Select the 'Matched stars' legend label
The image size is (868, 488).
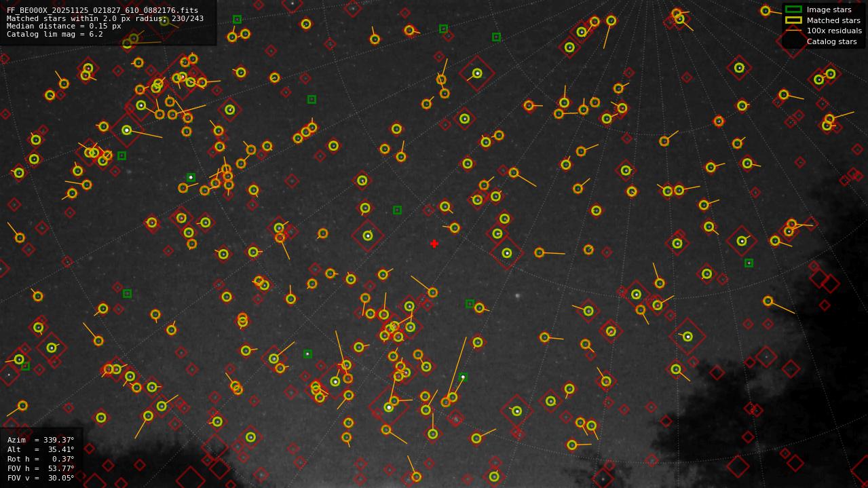point(833,20)
